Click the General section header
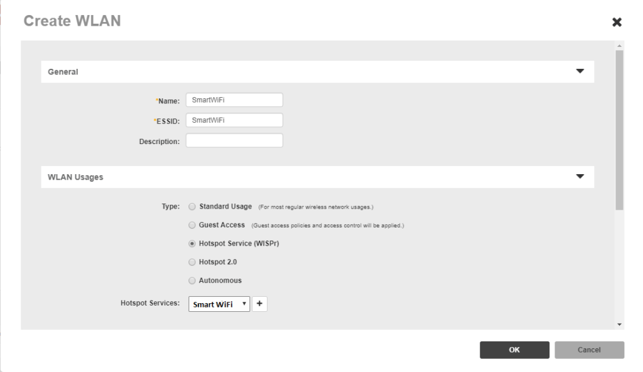The image size is (643, 372). pos(317,72)
